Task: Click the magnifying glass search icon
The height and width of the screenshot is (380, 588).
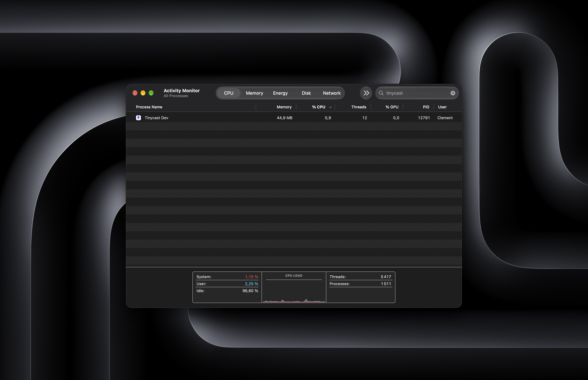Action: pyautogui.click(x=381, y=93)
